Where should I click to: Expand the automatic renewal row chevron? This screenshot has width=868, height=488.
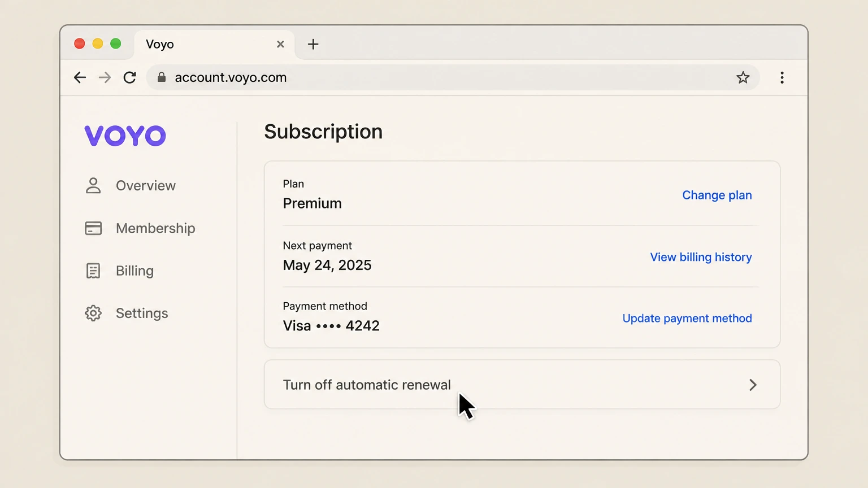pyautogui.click(x=753, y=385)
